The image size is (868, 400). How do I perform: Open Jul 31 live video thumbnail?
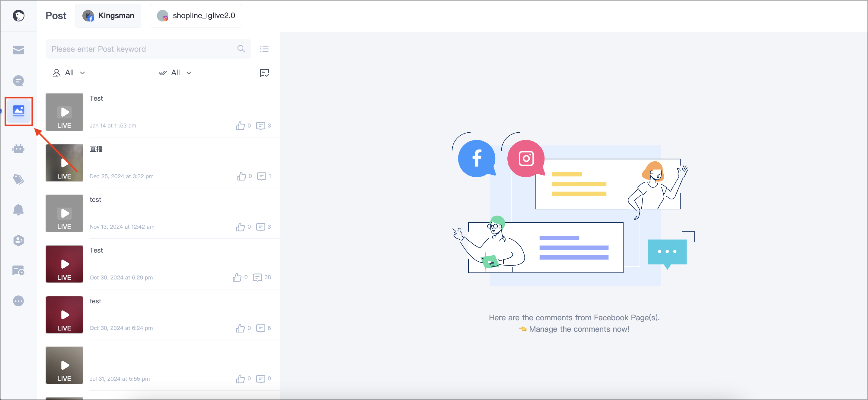[64, 365]
